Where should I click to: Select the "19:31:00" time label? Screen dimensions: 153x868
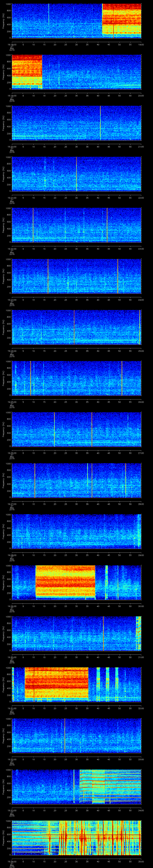[12, 708]
